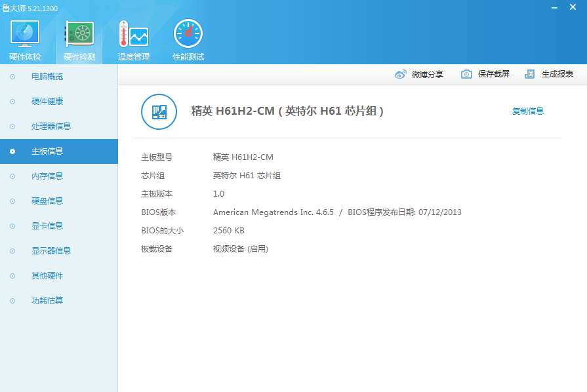Click 生成报表 label
The width and height of the screenshot is (587, 392).
[x=557, y=74]
